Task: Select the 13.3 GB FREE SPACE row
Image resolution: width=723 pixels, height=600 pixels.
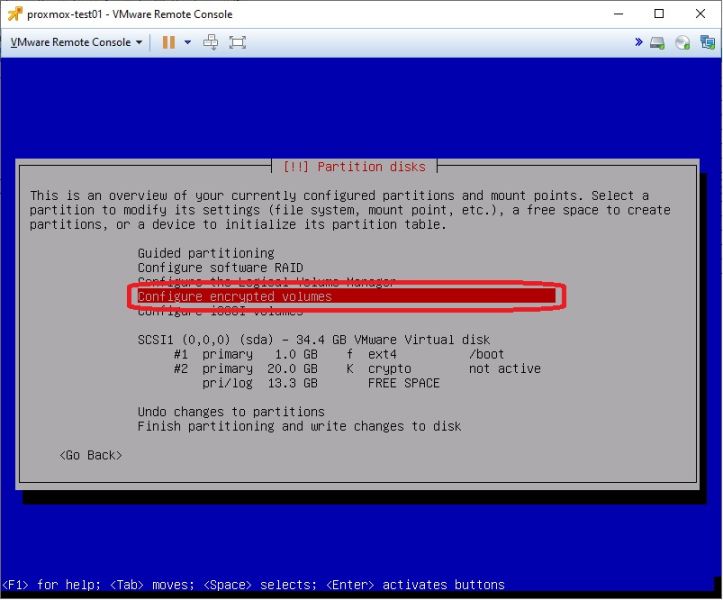Action: pyautogui.click(x=321, y=383)
